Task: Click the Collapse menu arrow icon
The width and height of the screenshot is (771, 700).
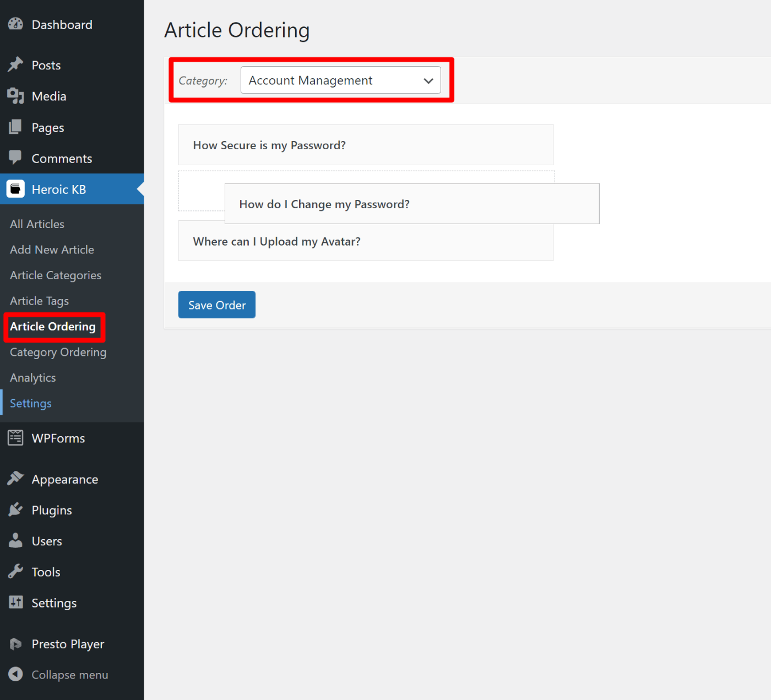Action: (x=15, y=674)
